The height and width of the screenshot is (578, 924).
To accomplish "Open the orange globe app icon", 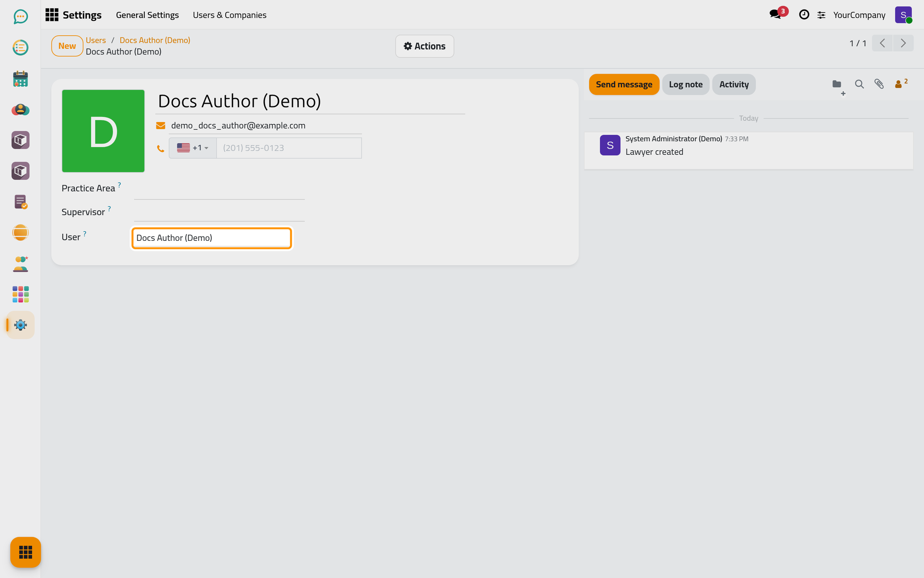I will (x=20, y=233).
